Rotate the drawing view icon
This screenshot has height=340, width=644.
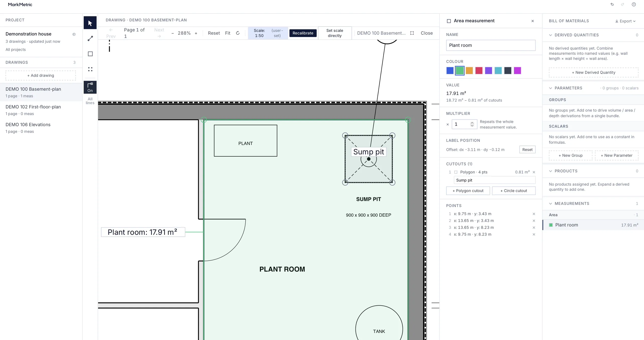coord(238,33)
